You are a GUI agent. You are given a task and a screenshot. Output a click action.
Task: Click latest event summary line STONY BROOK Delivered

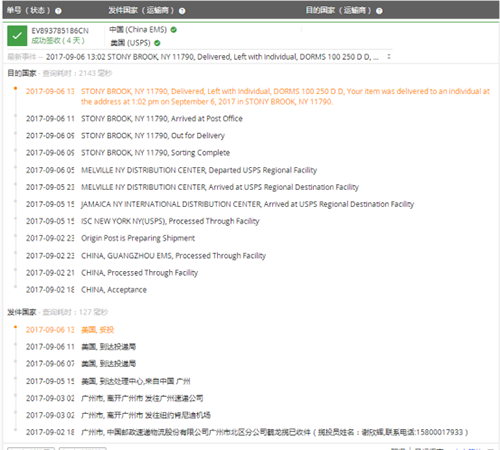(x=212, y=57)
